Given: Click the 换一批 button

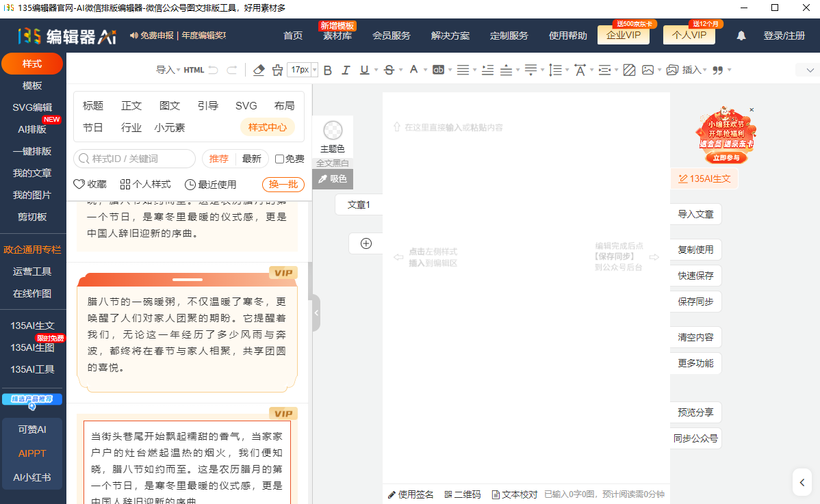Looking at the screenshot, I should 283,185.
